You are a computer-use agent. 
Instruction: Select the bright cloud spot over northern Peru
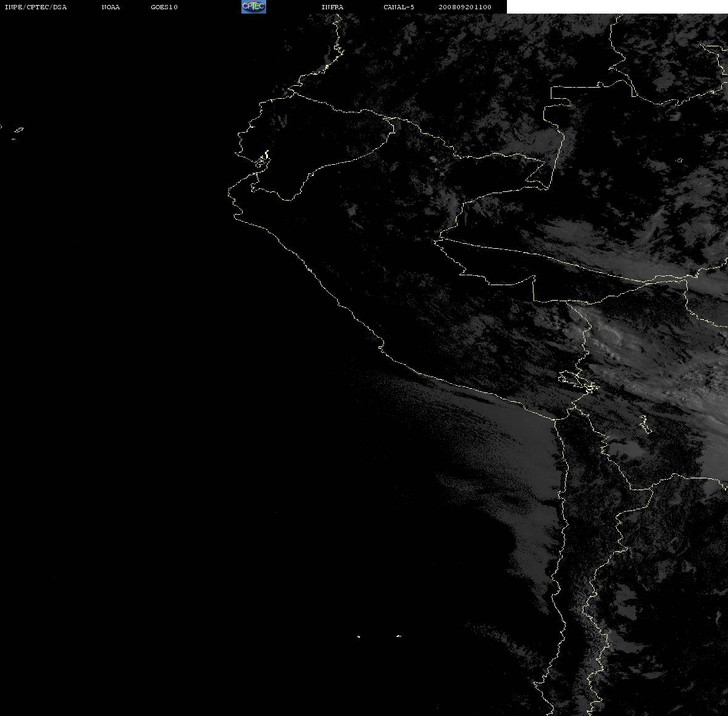point(434,159)
